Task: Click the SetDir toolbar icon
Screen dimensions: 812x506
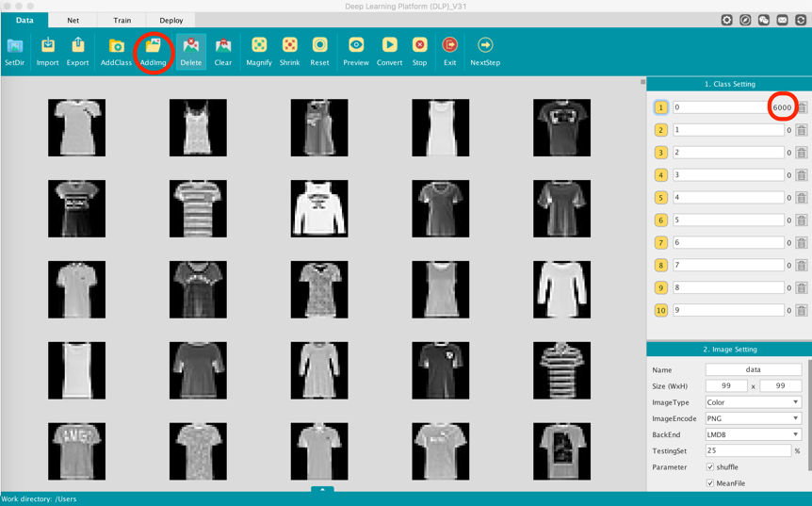Action: [x=15, y=46]
